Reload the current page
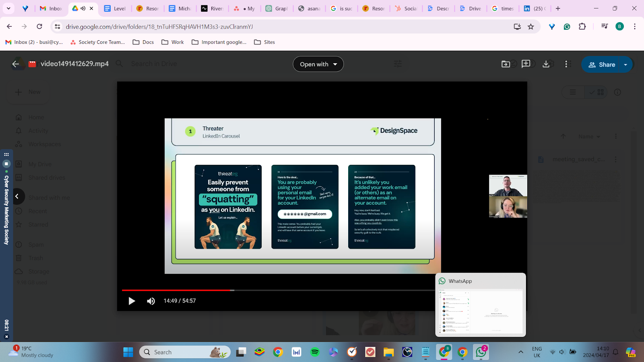 click(39, 27)
